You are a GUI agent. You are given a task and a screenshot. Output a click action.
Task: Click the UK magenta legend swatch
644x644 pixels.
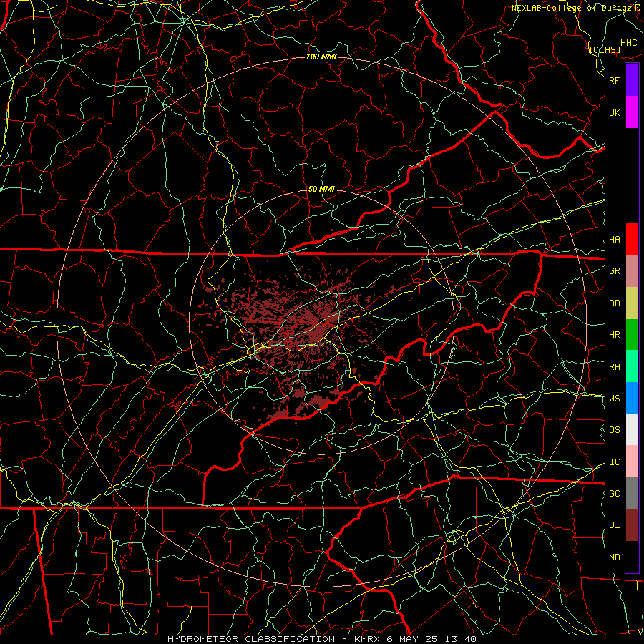632,112
